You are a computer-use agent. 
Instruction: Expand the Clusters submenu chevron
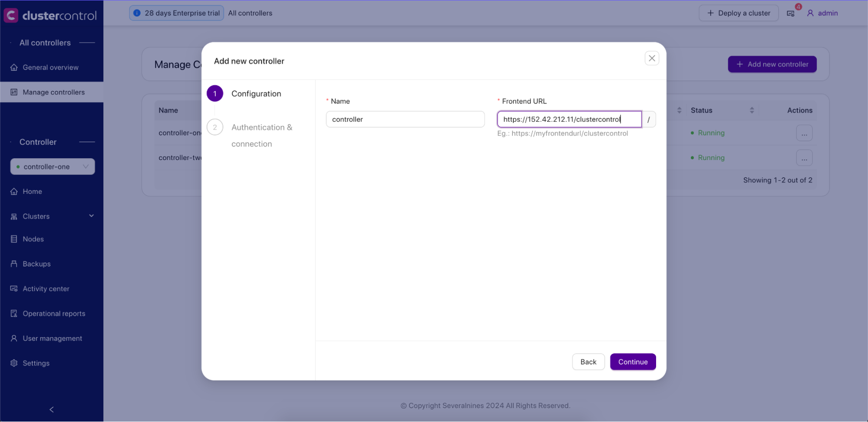coord(91,216)
